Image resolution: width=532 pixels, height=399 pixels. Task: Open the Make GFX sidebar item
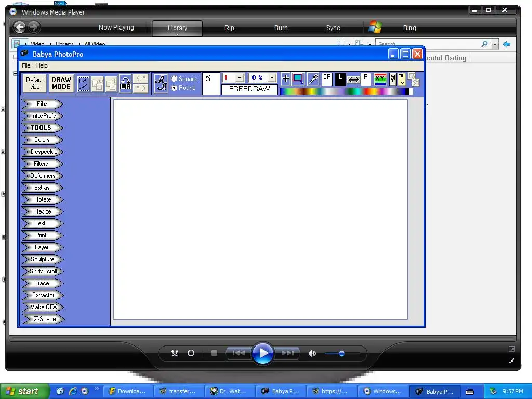pyautogui.click(x=42, y=307)
